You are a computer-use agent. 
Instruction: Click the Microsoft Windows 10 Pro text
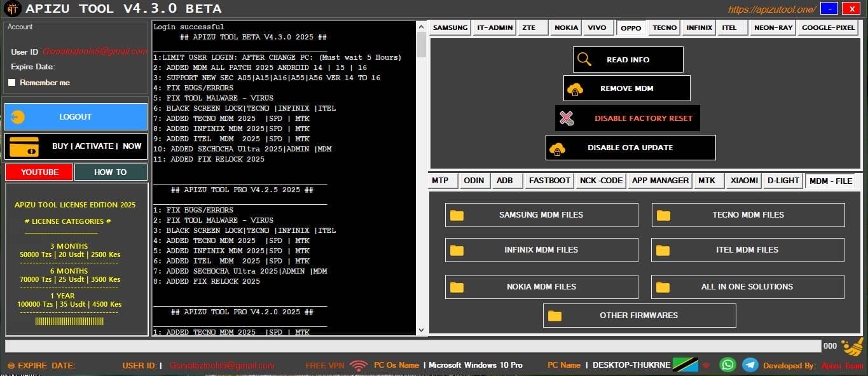[476, 365]
